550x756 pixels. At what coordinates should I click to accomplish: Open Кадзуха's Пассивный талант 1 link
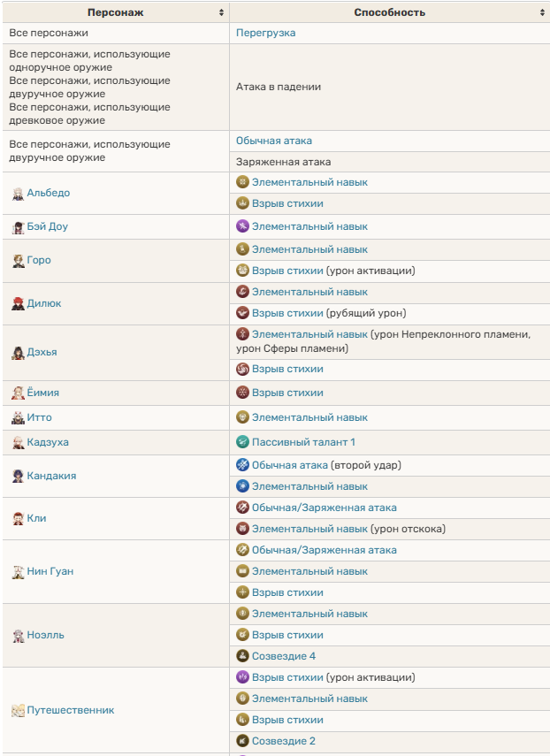(303, 442)
